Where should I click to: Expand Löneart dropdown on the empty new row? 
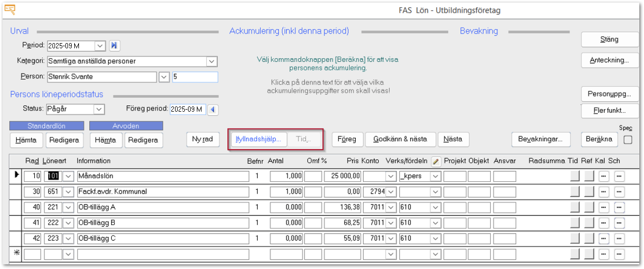(x=69, y=254)
